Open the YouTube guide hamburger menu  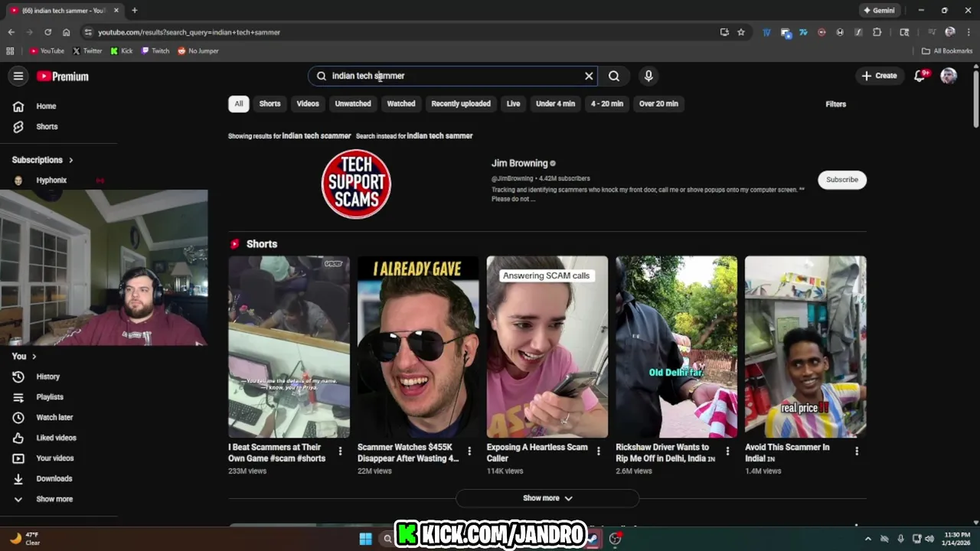(18, 76)
